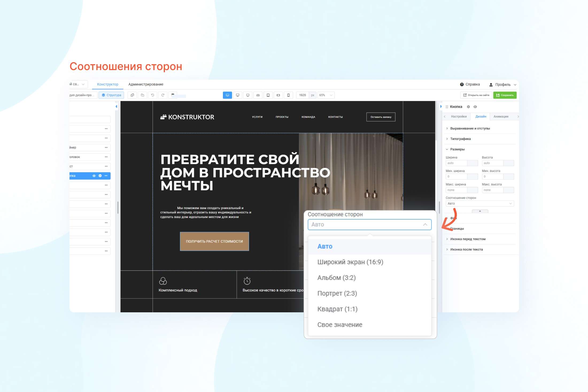Expand the Типографика section
The image size is (588, 392).
(x=460, y=139)
